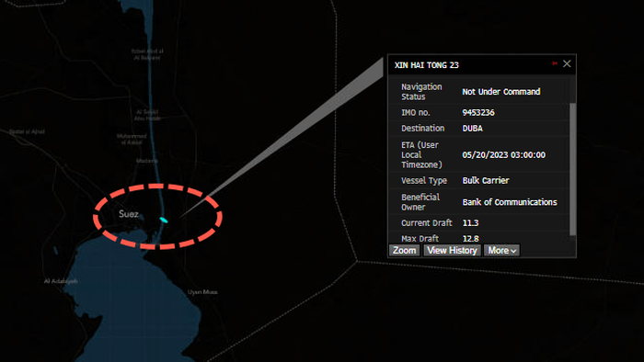Expand the More dropdown menu
Viewport: 644px width, 362px height.
pos(501,251)
